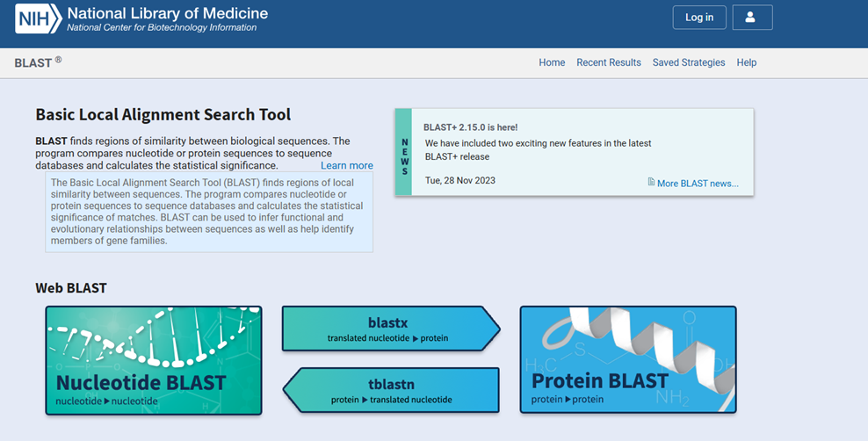Click the vertical NEWS tab strip

pyautogui.click(x=403, y=152)
